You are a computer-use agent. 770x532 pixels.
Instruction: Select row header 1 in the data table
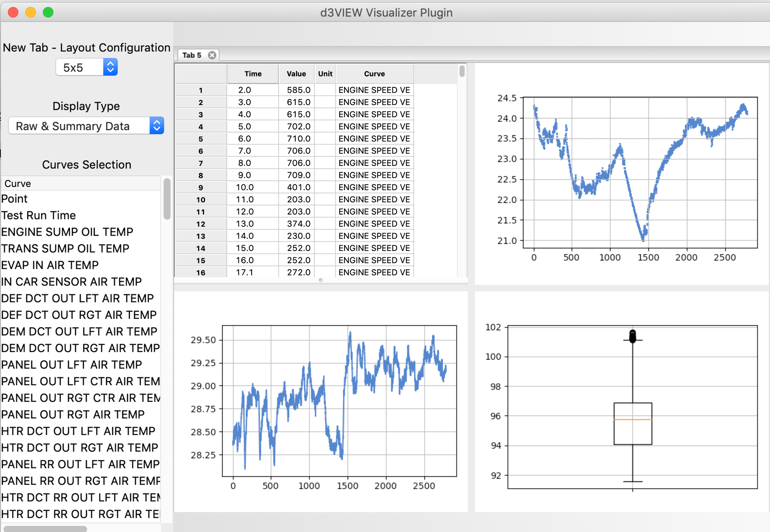coord(201,90)
